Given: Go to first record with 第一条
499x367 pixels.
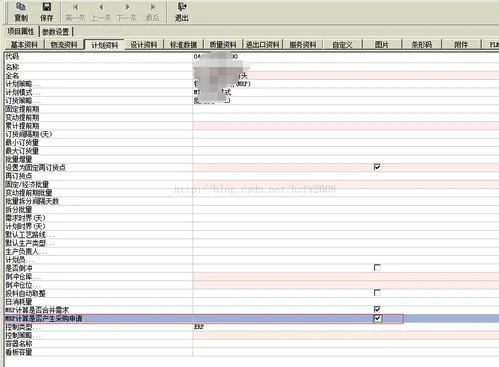Looking at the screenshot, I should tap(76, 11).
